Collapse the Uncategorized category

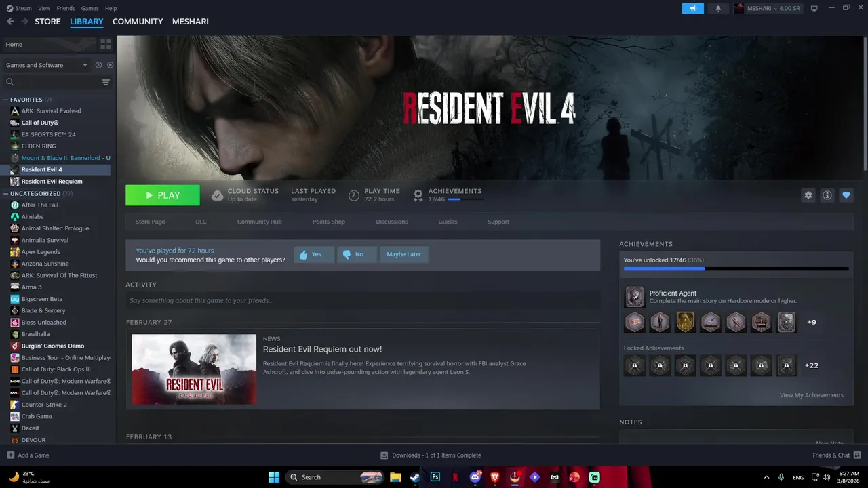coord(6,193)
